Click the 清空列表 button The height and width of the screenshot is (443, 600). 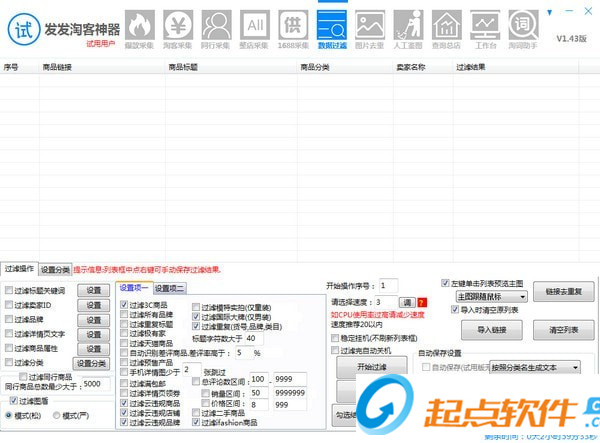pyautogui.click(x=564, y=330)
